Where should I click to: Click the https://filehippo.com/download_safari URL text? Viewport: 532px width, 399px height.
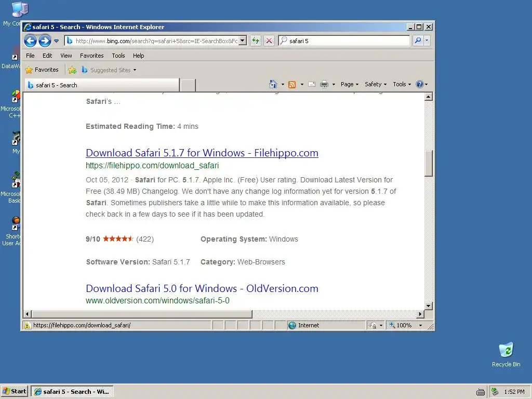tap(152, 166)
